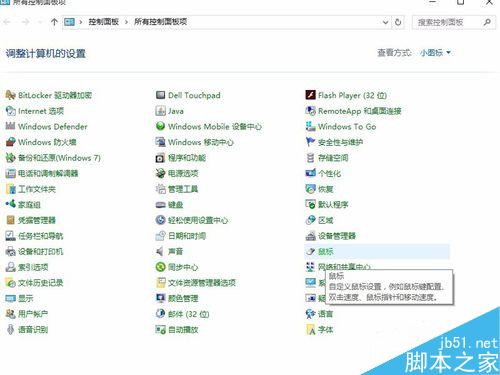Go up one folder level
The height and width of the screenshot is (375, 500).
[54, 22]
